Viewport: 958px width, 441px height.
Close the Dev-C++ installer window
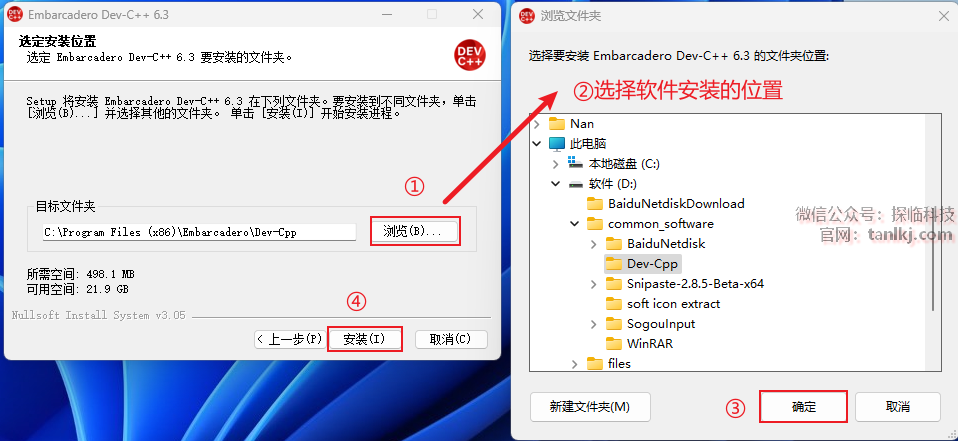478,14
